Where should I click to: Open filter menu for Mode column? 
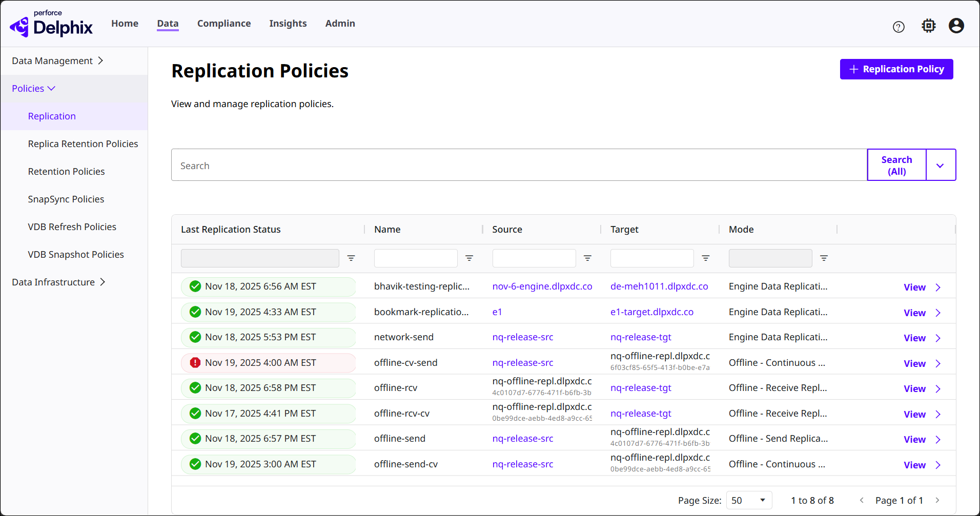point(824,258)
